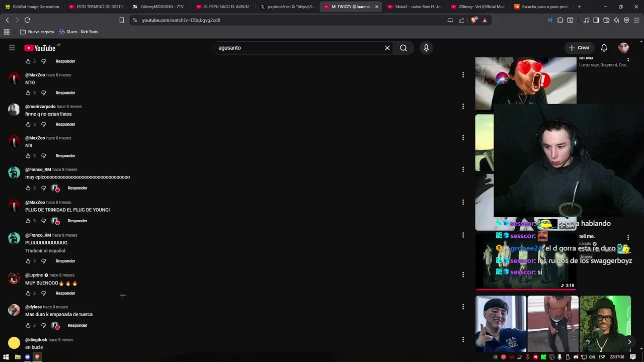The image size is (644, 362).
Task: Open options menu for MaxZeo N'8 comment
Action: (463, 138)
